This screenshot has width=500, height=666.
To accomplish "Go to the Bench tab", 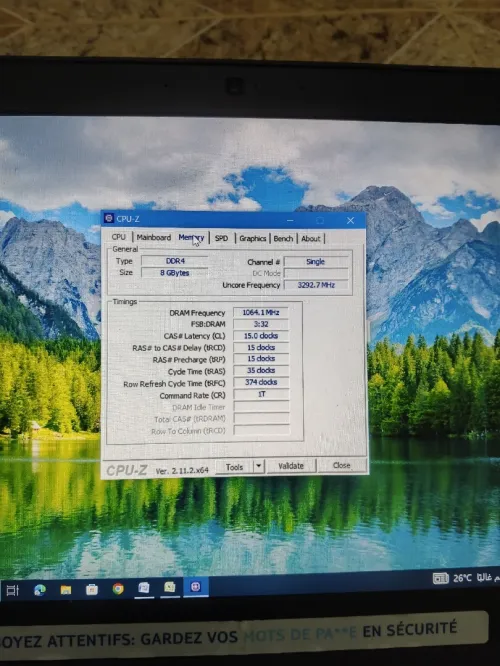I will [283, 238].
